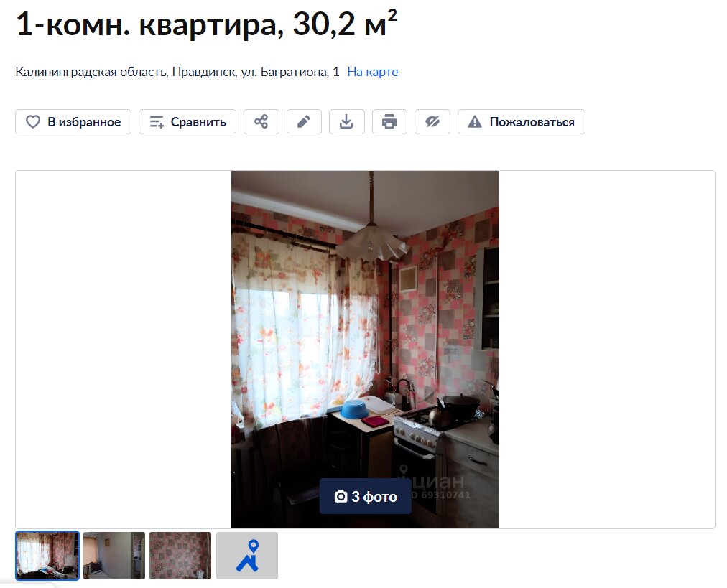The image size is (727, 588).
Task: Click the heart icon in favorites button
Action: [32, 122]
